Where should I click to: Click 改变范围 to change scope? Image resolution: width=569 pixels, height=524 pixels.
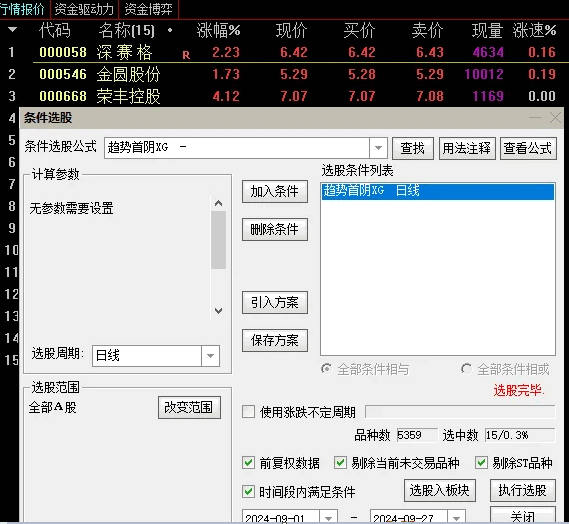click(189, 408)
